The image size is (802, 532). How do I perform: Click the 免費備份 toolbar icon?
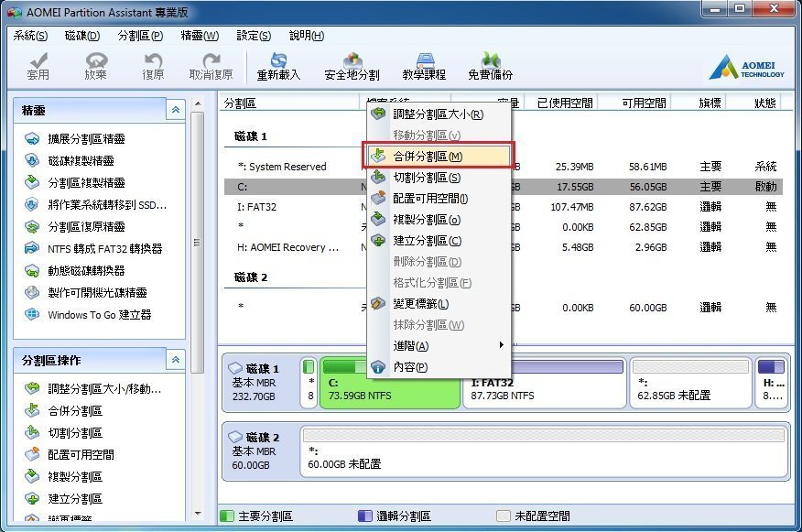[490, 67]
